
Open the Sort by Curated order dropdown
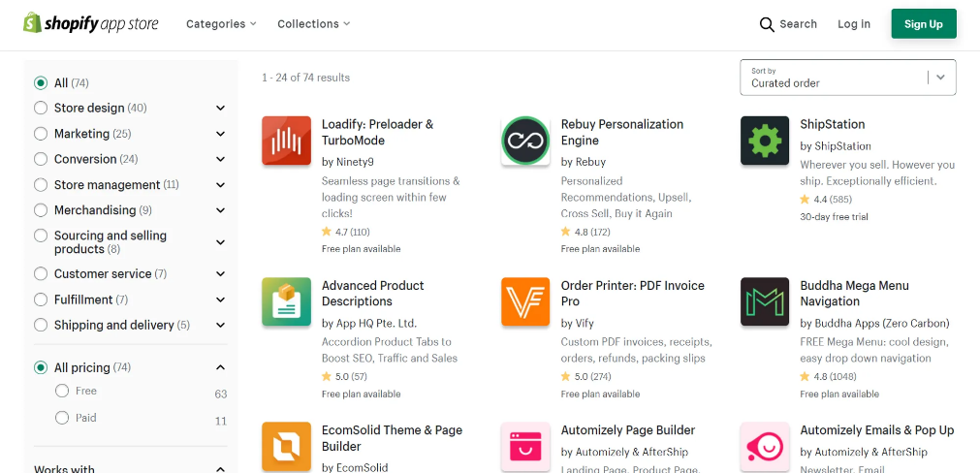(847, 78)
